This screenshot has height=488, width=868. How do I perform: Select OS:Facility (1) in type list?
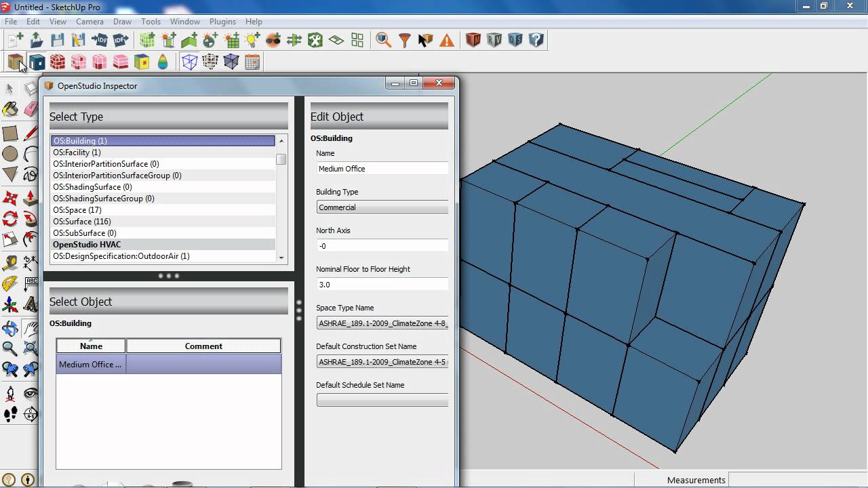coord(163,152)
